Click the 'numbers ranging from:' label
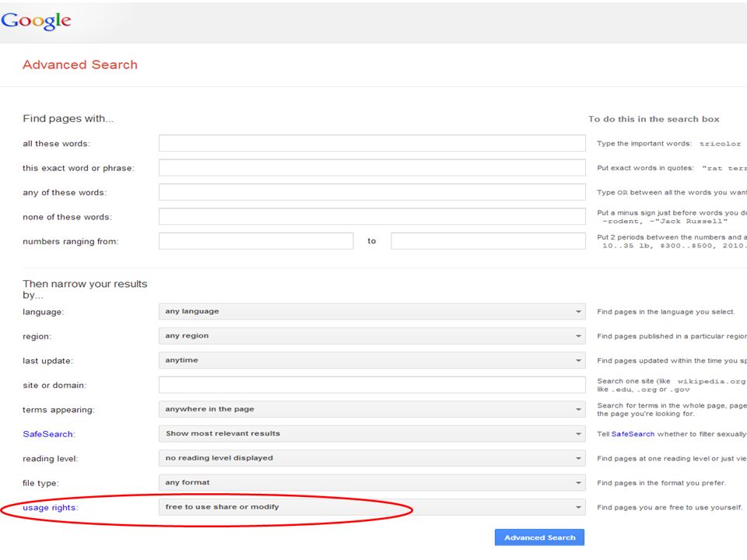This screenshot has width=747, height=560. click(71, 241)
